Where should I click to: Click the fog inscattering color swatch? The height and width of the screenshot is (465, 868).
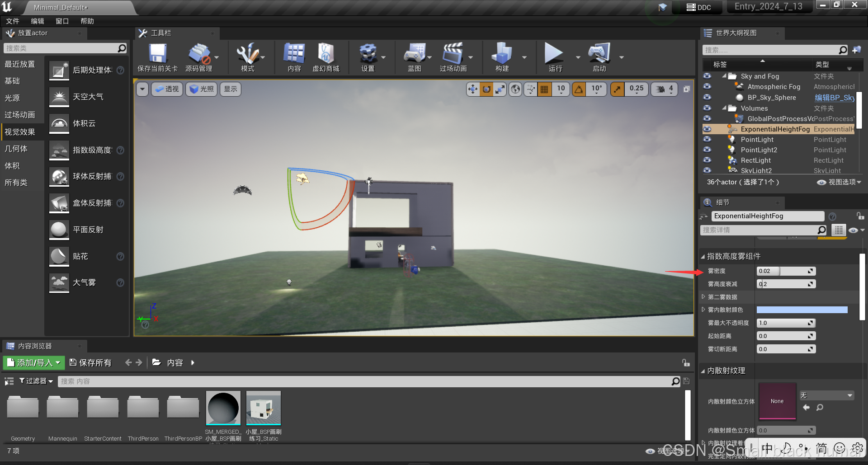802,310
